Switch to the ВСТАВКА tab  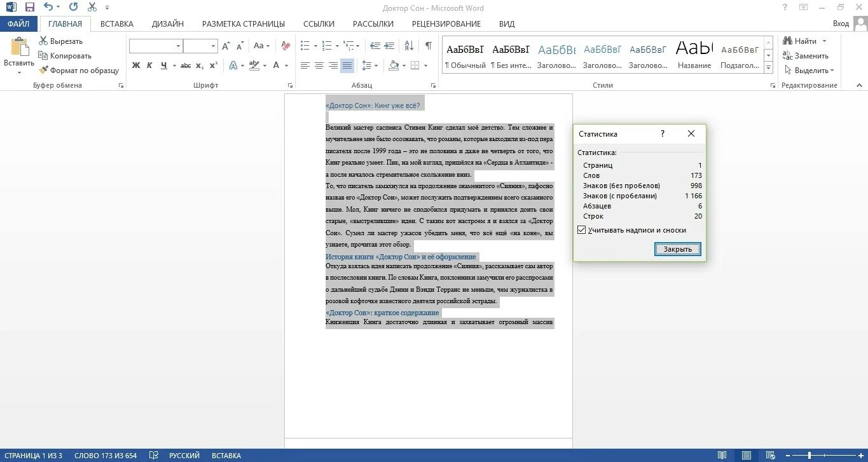(x=117, y=24)
